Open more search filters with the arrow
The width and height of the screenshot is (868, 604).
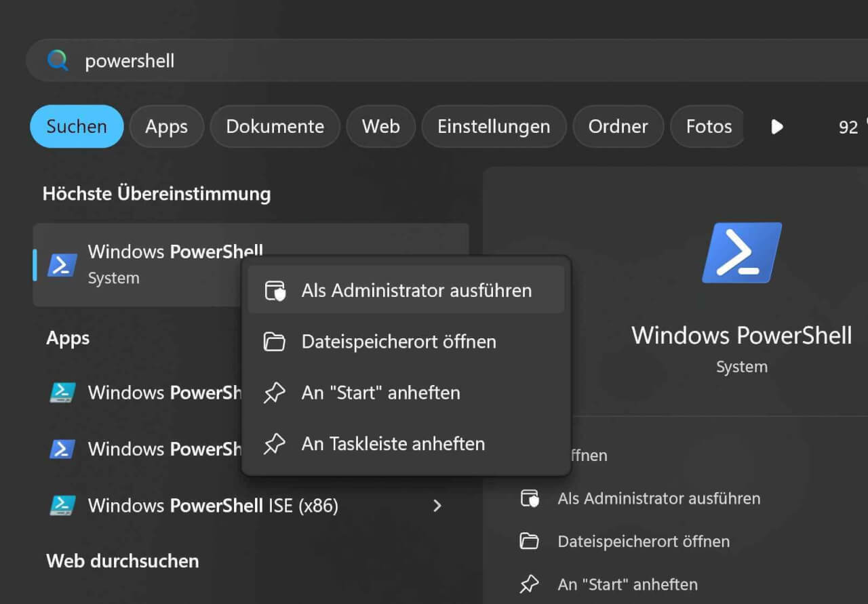[776, 126]
